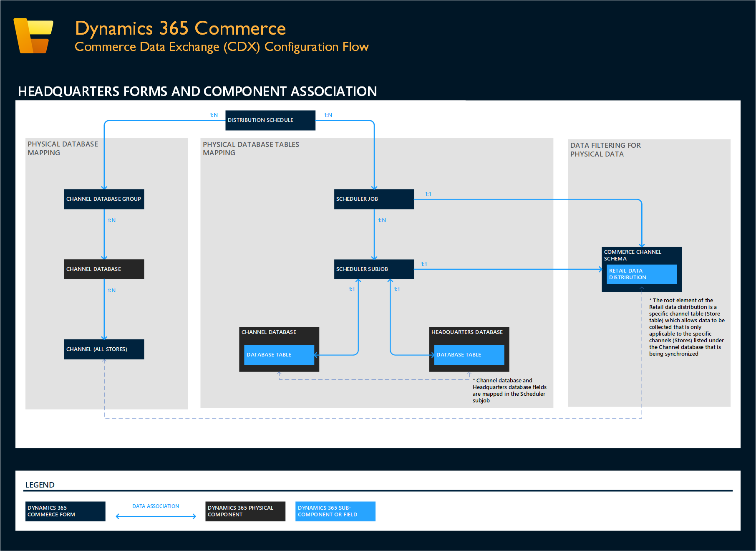Select the CHANNEL DATABASE GROUP box

pyautogui.click(x=104, y=199)
